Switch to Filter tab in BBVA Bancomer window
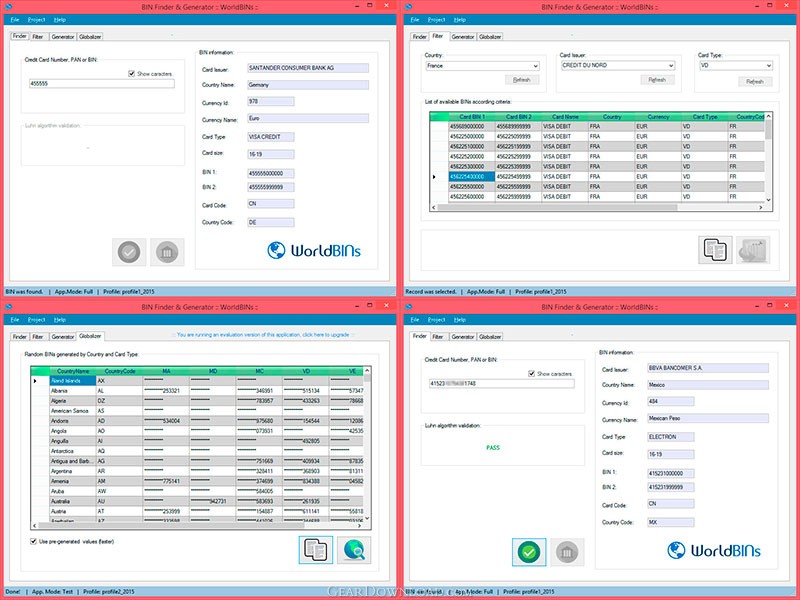800x600 pixels. click(438, 337)
